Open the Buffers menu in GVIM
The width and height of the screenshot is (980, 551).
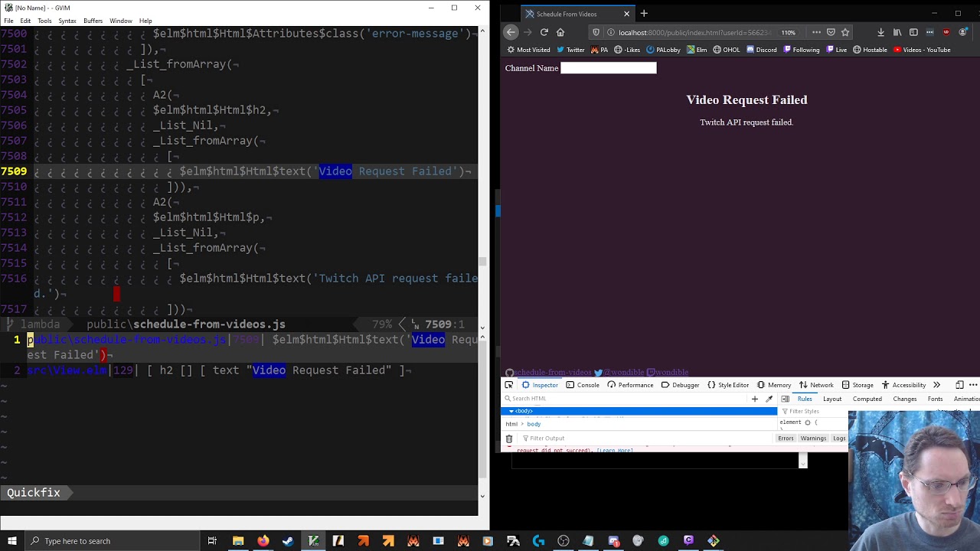[x=93, y=21]
